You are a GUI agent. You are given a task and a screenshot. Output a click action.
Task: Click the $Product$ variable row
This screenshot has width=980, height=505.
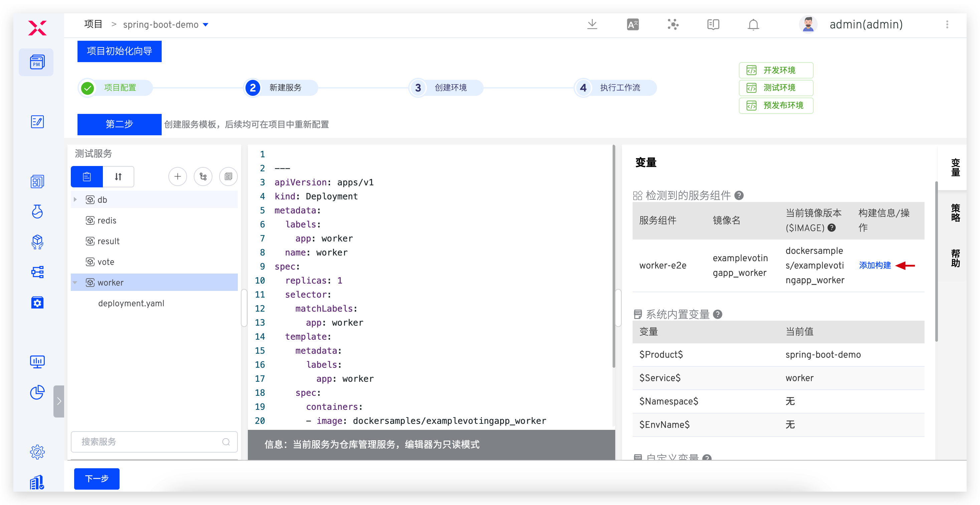(x=778, y=355)
